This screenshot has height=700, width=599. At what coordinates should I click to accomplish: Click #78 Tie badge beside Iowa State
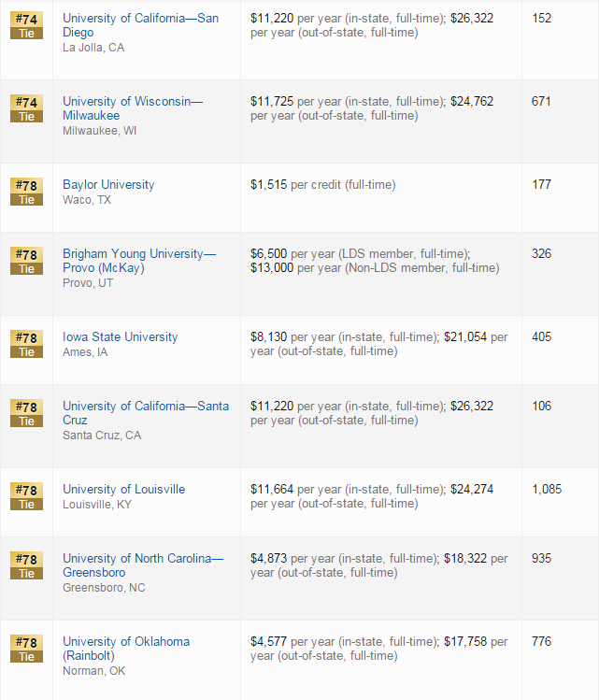pos(26,344)
